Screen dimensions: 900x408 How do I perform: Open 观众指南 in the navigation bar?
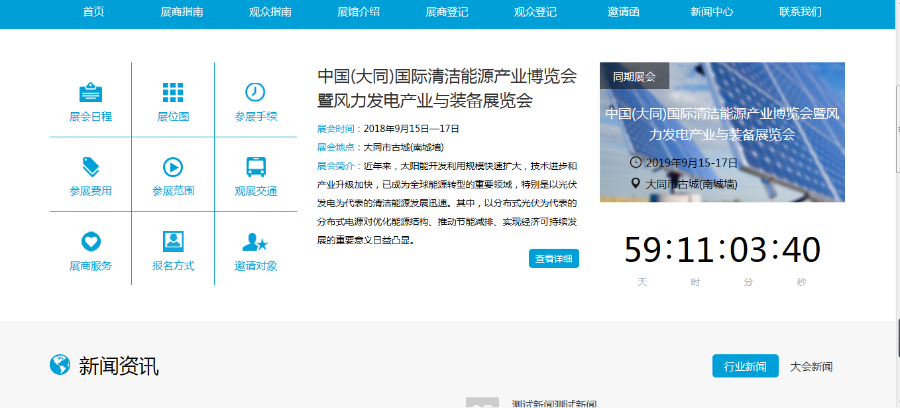coord(270,12)
